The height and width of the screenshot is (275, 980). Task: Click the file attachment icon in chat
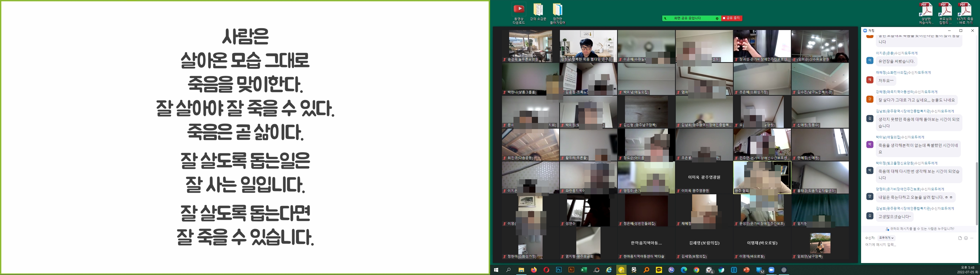(x=960, y=238)
